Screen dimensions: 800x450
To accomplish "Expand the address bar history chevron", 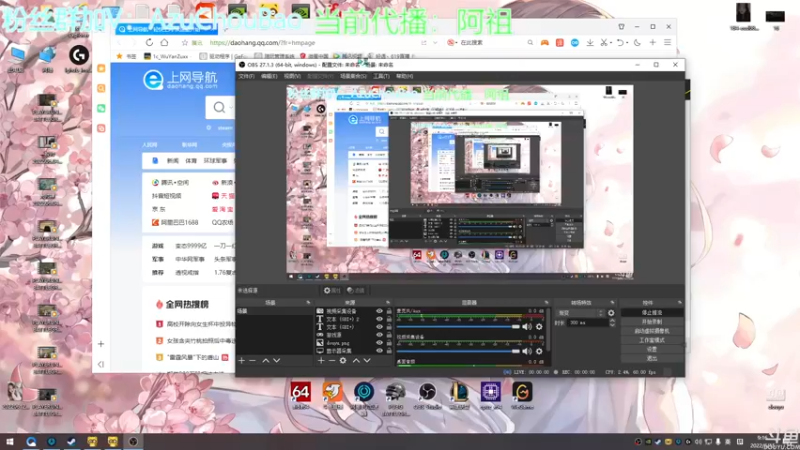I will tap(435, 43).
